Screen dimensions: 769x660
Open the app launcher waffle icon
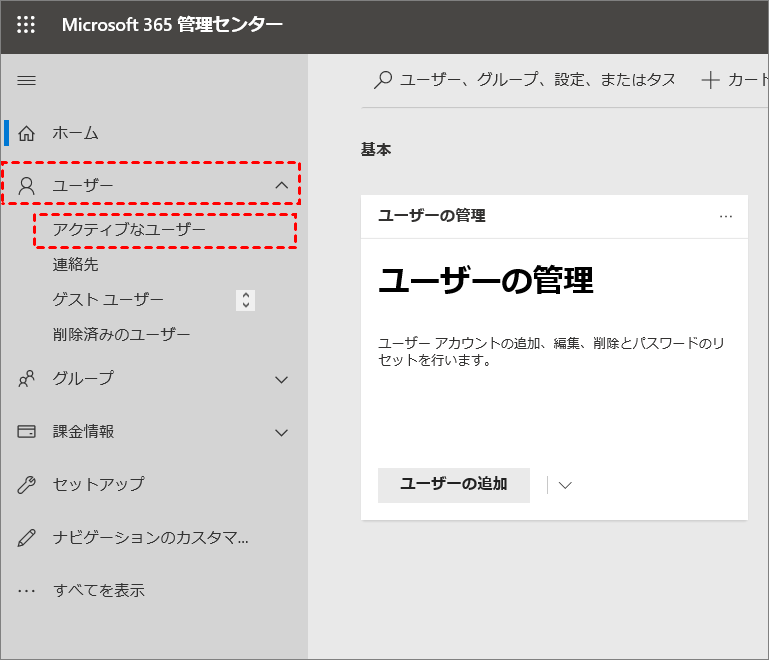26,25
